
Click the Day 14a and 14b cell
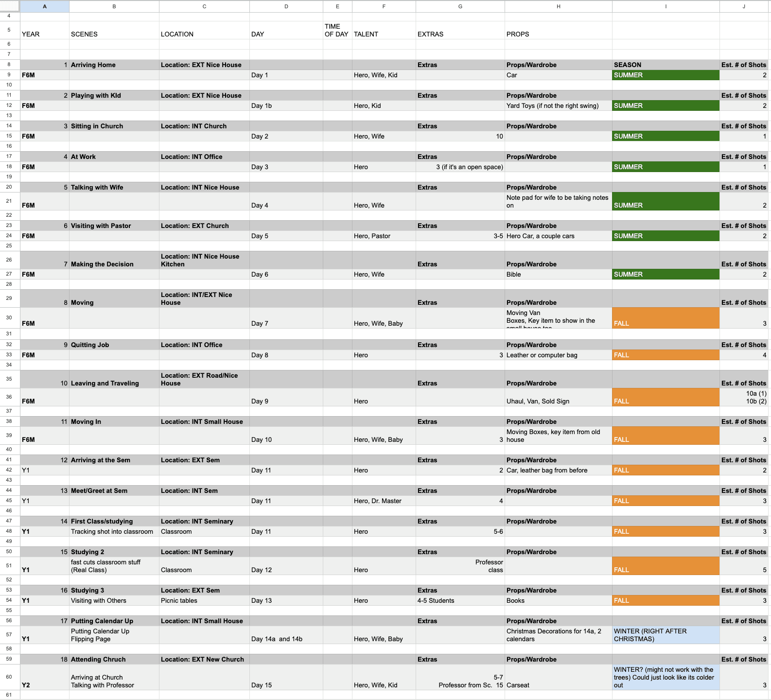pyautogui.click(x=286, y=635)
